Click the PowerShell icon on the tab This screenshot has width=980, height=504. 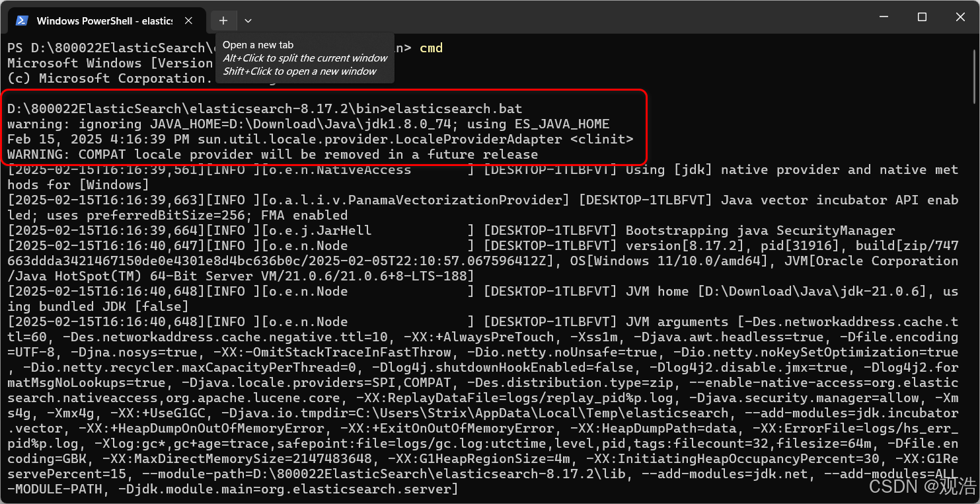[22, 21]
